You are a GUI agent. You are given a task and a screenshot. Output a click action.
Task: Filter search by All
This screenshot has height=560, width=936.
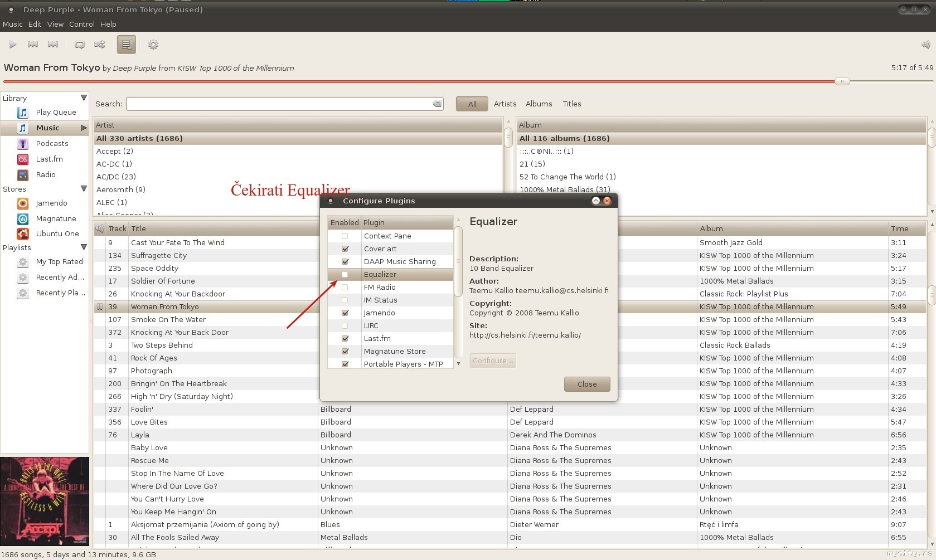pos(472,104)
